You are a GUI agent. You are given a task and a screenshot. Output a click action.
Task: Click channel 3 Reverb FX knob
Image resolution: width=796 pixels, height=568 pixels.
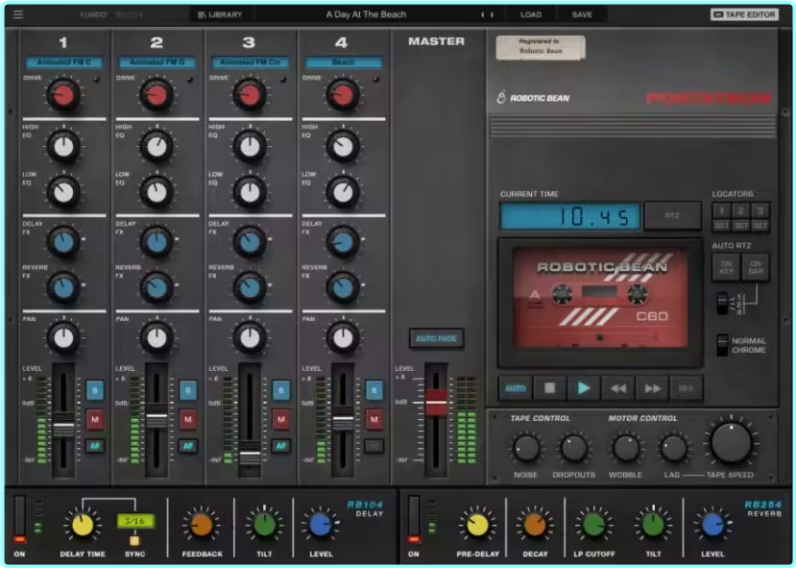[x=250, y=288]
